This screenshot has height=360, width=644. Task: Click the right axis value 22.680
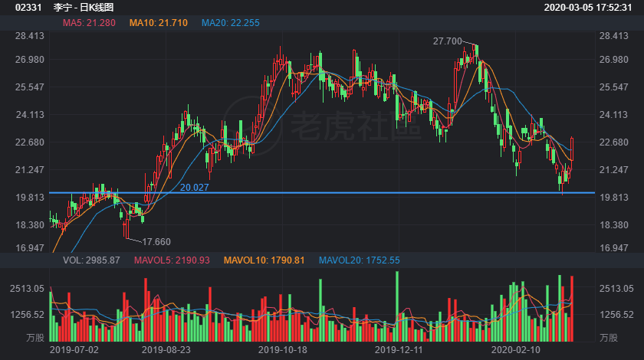pos(613,142)
